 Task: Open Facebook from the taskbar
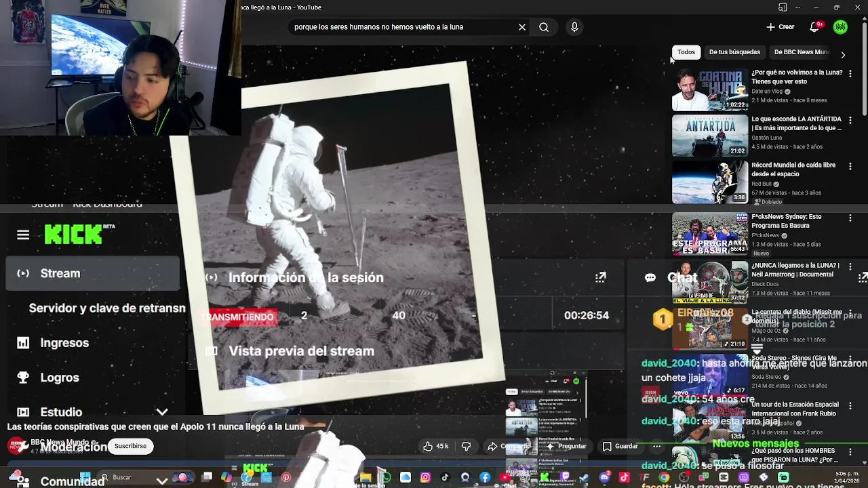485,478
